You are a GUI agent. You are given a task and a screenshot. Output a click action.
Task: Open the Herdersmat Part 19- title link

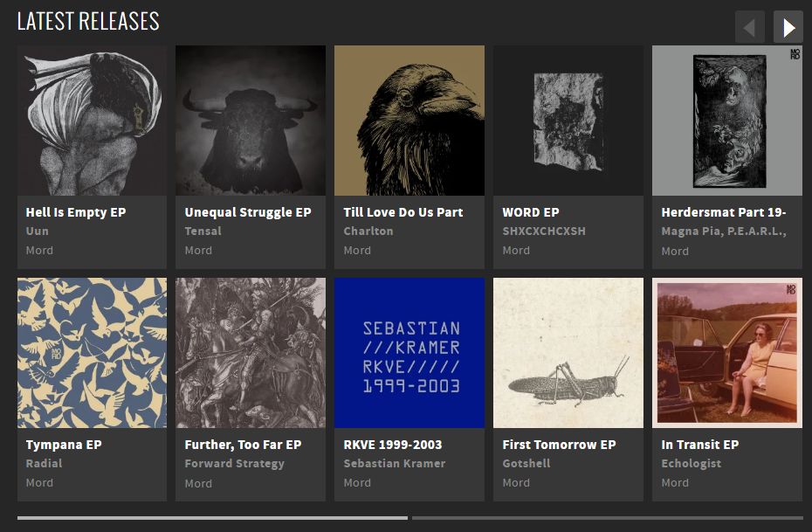tap(724, 212)
